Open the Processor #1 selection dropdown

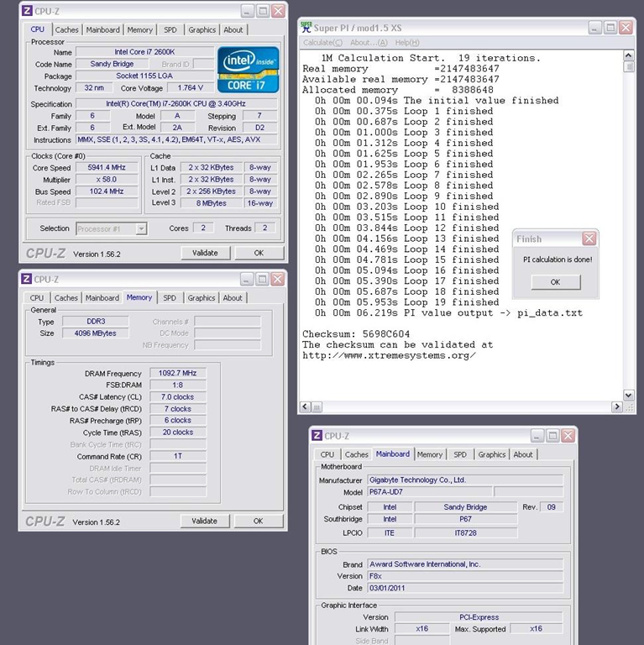(x=141, y=228)
